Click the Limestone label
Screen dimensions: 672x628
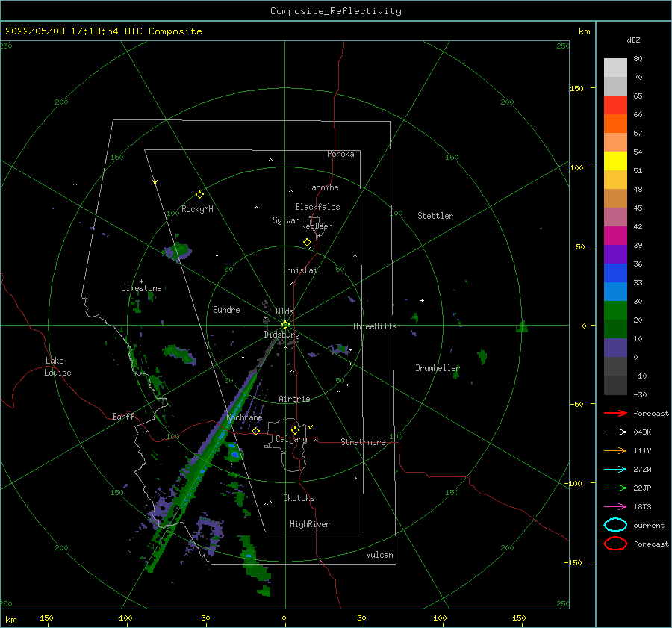141,288
